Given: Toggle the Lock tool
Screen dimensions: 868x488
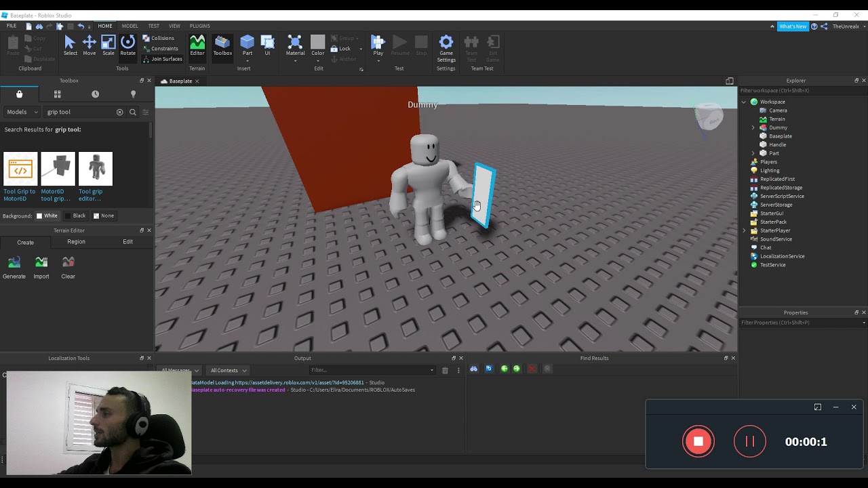Looking at the screenshot, I should tap(340, 49).
